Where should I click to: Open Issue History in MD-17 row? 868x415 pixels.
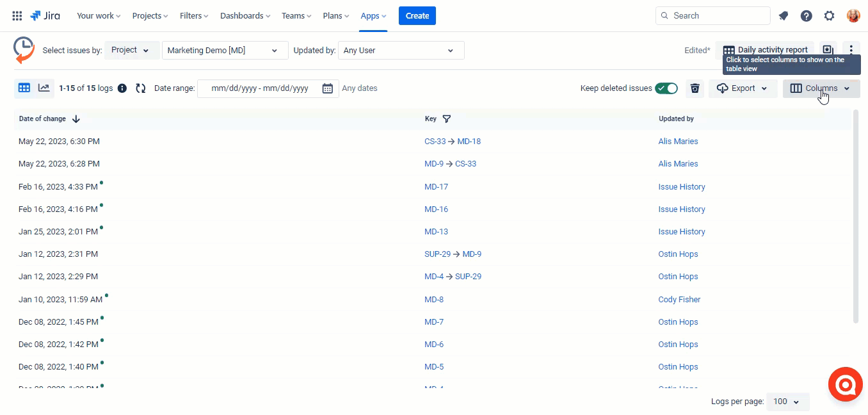(x=682, y=187)
